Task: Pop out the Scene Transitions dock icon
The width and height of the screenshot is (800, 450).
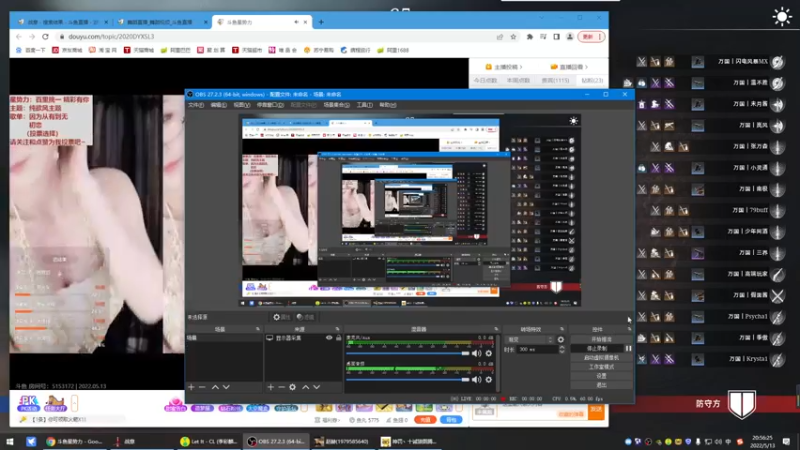Action: point(562,329)
